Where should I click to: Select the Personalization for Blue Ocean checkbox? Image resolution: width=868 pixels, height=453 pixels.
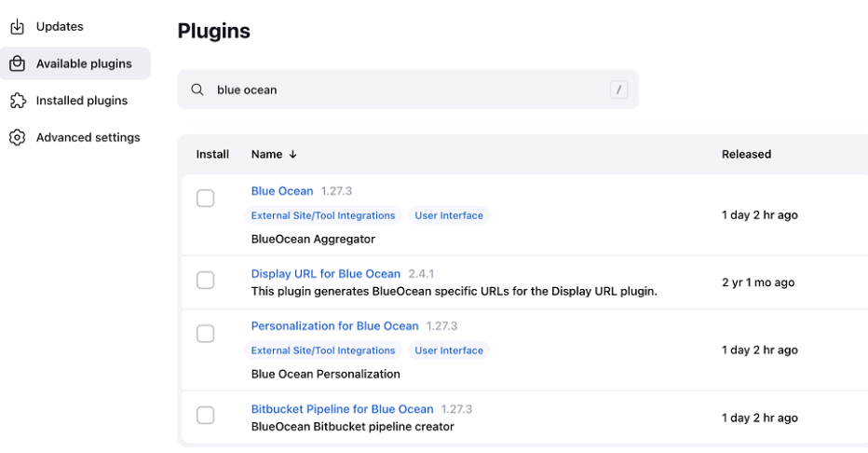(206, 334)
